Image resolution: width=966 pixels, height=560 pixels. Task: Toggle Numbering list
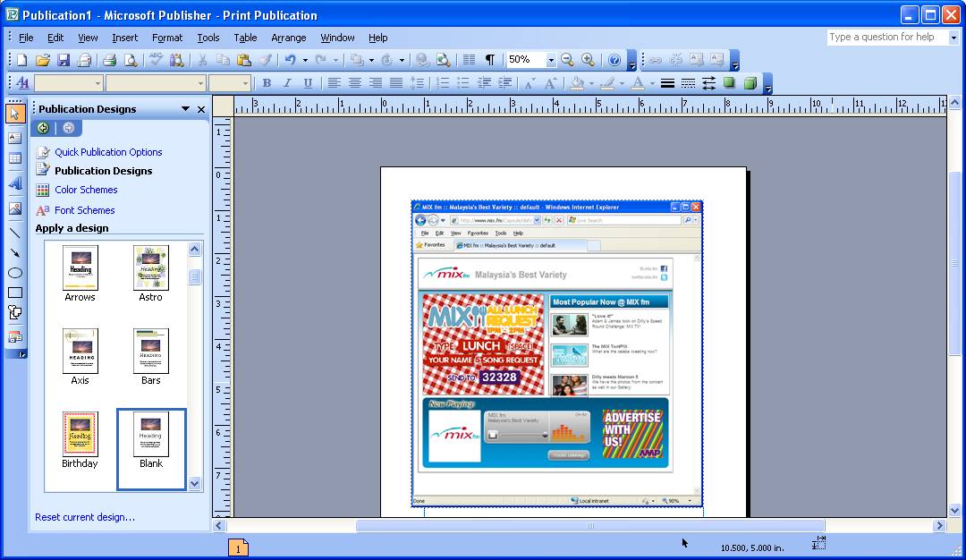[x=443, y=83]
